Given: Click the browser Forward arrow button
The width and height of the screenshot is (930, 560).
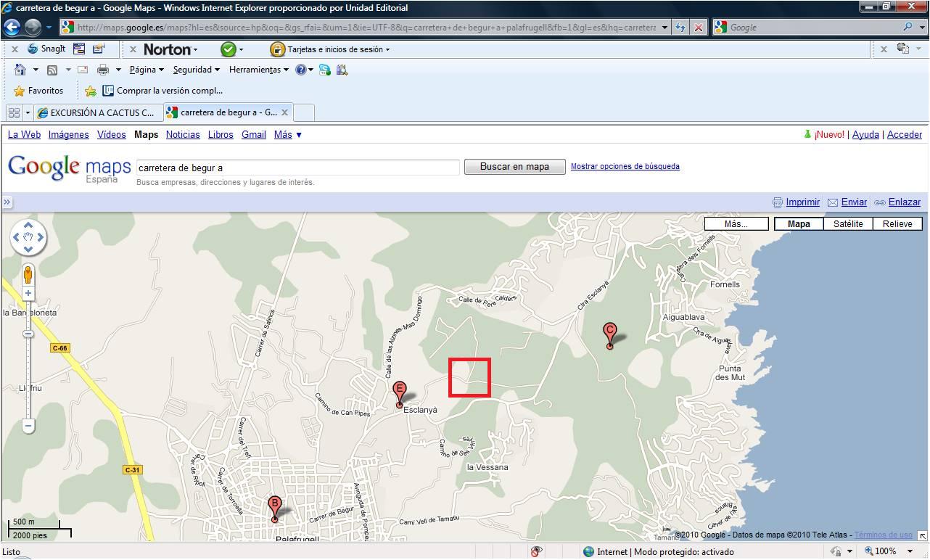Looking at the screenshot, I should tap(33, 28).
